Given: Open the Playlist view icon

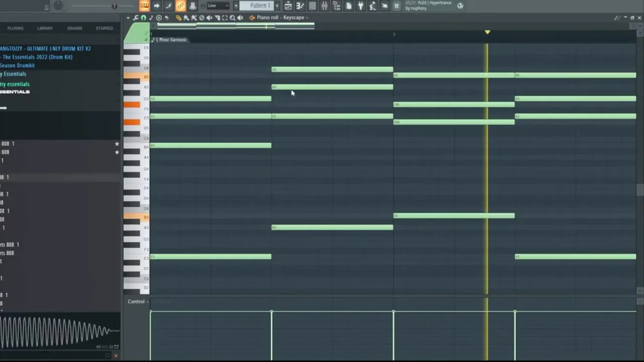Looking at the screenshot, I should click(x=288, y=6).
